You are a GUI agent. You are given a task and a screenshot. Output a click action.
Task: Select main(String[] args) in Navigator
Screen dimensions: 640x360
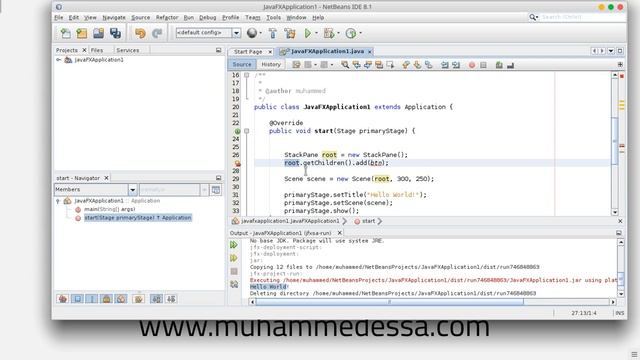pos(109,209)
